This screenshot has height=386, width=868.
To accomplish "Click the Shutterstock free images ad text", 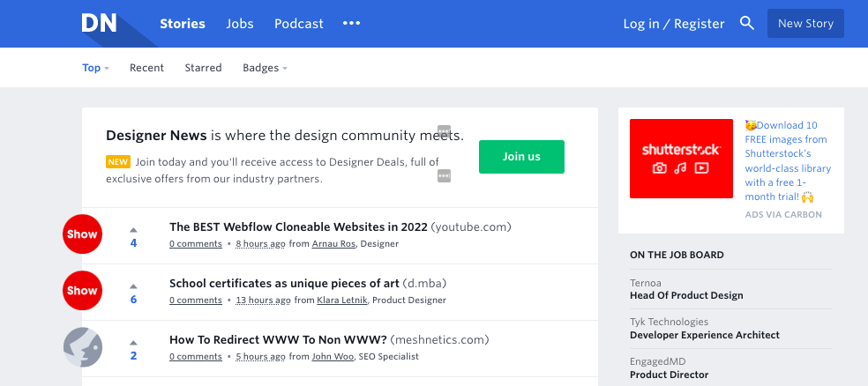I will pyautogui.click(x=788, y=161).
